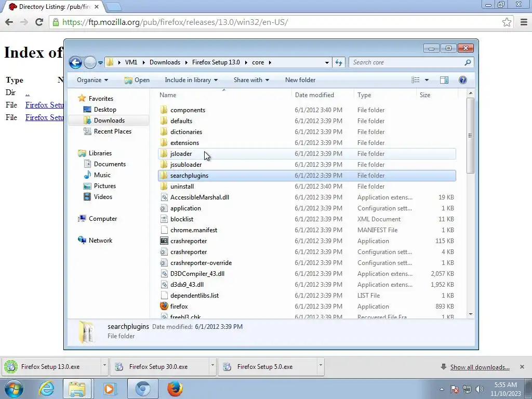The height and width of the screenshot is (399, 532).
Task: Open recent locations dropdown beside navigation arrows
Action: coord(100,63)
